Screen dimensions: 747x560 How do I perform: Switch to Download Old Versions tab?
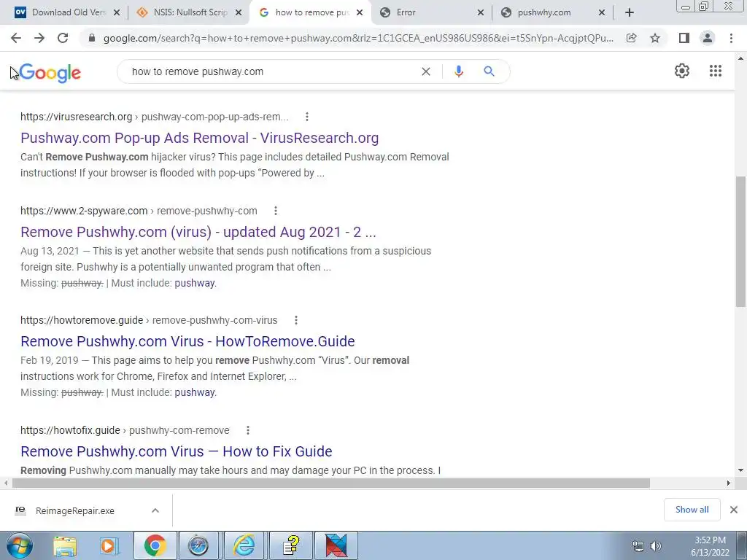coord(68,13)
